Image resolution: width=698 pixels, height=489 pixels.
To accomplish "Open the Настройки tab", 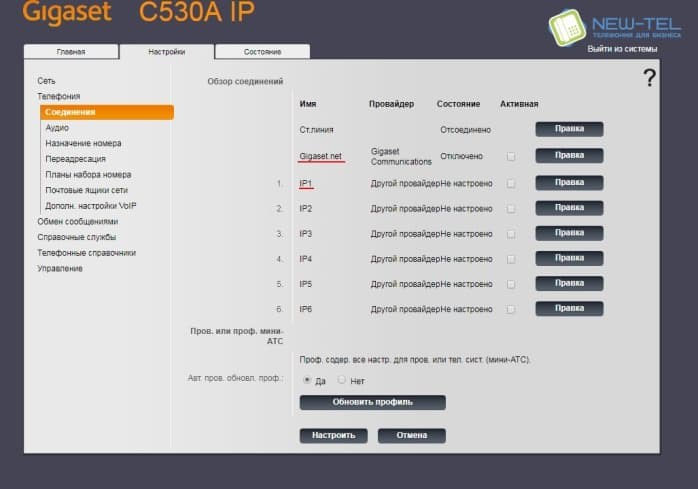I will pyautogui.click(x=166, y=52).
